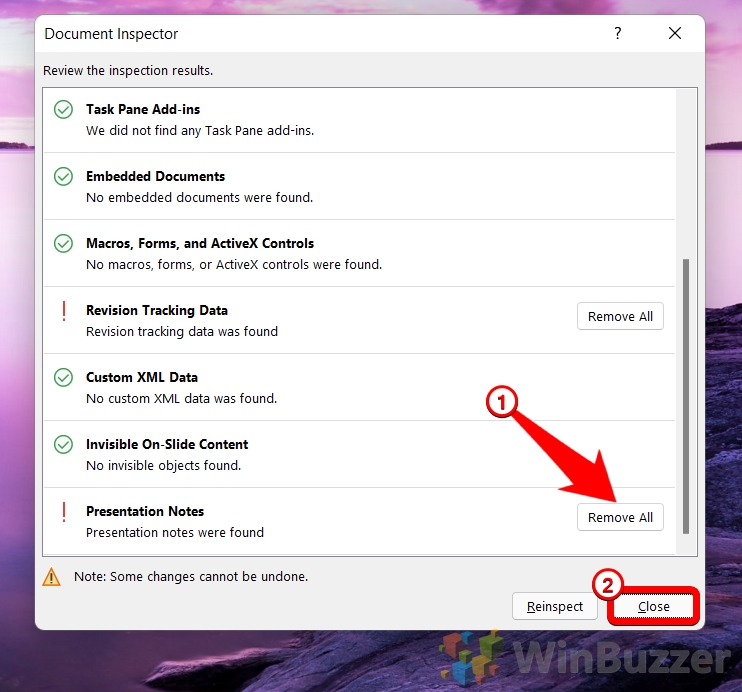
Task: Select the Invisible On-Slide Content heading
Action: 167,444
